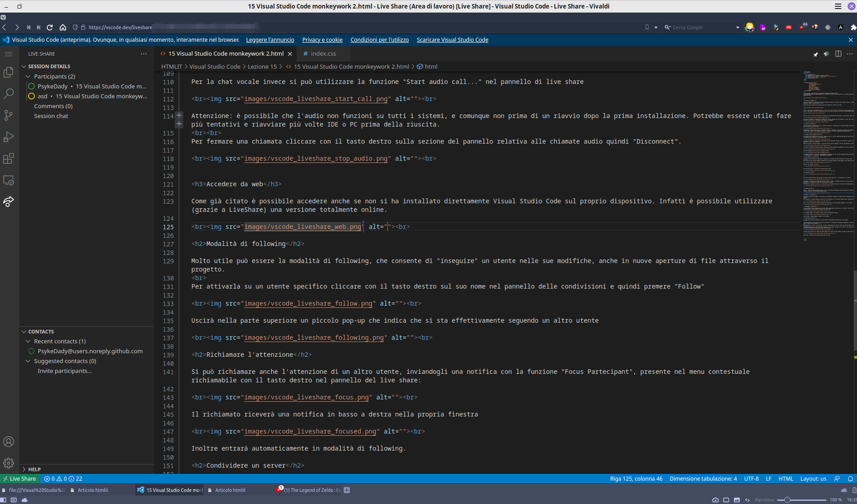This screenshot has width=857, height=504.
Task: Open the Search view icon
Action: tap(9, 94)
